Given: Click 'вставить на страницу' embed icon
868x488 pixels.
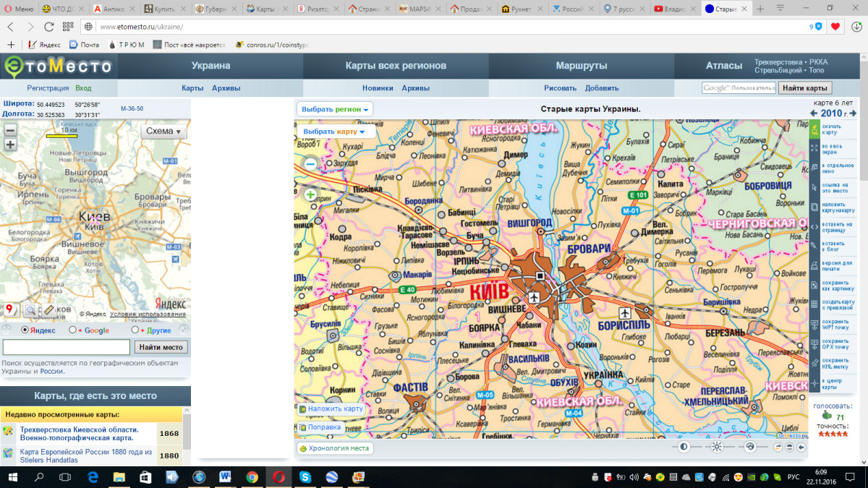Looking at the screenshot, I should click(814, 227).
